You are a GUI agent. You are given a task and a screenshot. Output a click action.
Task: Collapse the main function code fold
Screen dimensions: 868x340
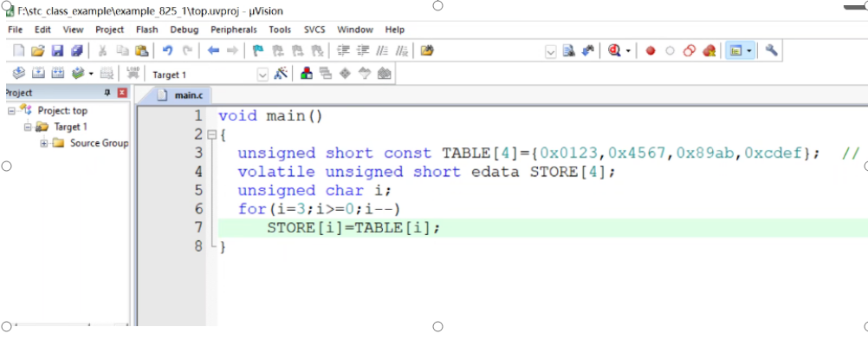point(211,134)
